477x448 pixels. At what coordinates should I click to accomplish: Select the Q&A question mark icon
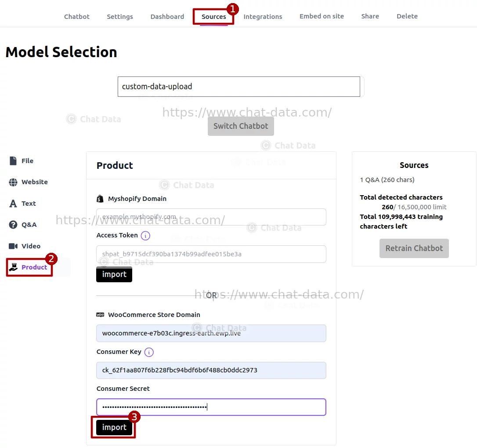(13, 225)
